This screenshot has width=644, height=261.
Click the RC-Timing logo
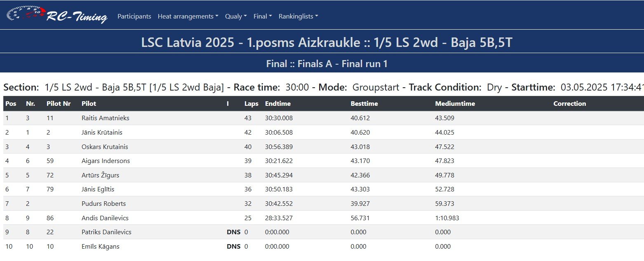[x=57, y=15]
